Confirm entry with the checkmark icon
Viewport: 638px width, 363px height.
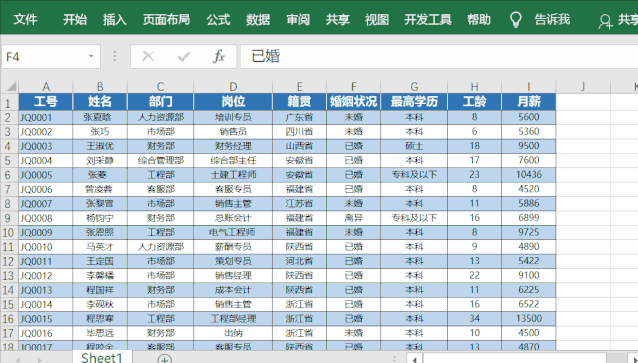184,56
